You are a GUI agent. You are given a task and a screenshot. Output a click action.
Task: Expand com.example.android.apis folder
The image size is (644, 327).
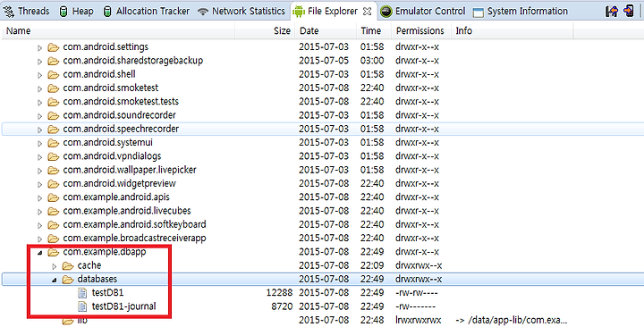tap(40, 198)
